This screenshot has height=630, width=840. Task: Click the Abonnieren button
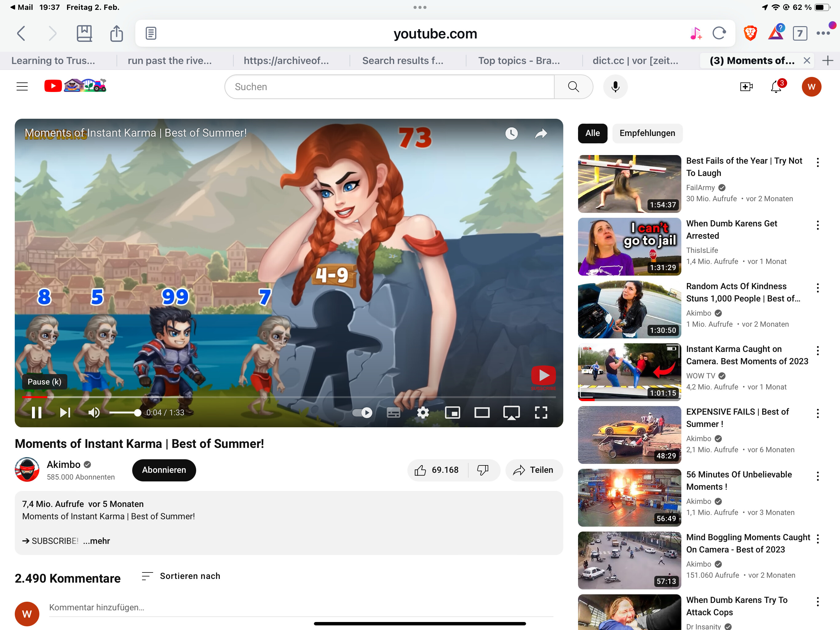(164, 470)
